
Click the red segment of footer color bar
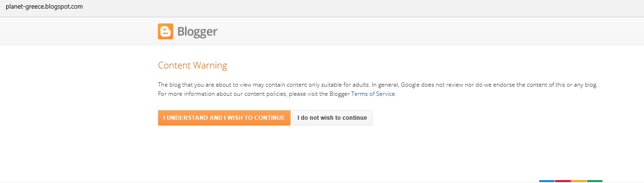[563, 181]
